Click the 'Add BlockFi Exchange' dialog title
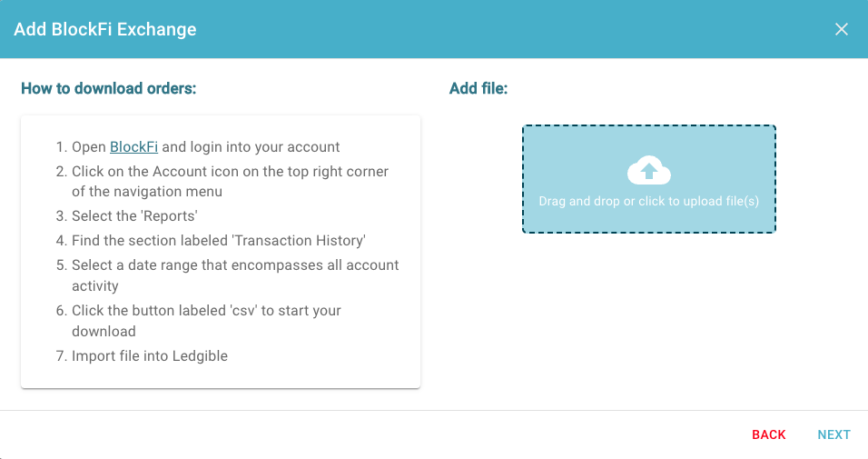 click(105, 29)
